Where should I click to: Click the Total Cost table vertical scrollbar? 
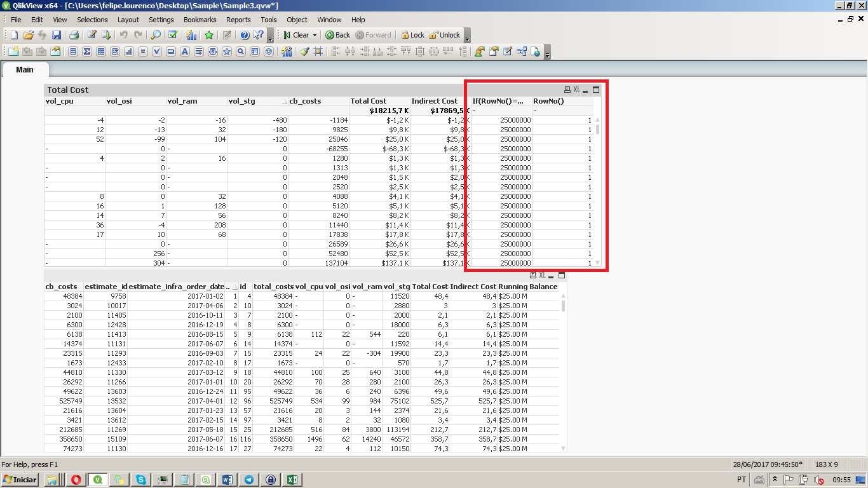(597, 190)
